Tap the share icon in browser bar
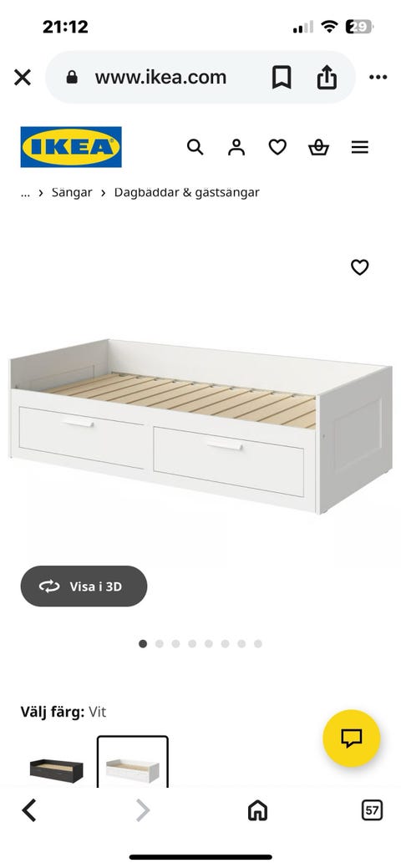This screenshot has width=401, height=868. (327, 77)
